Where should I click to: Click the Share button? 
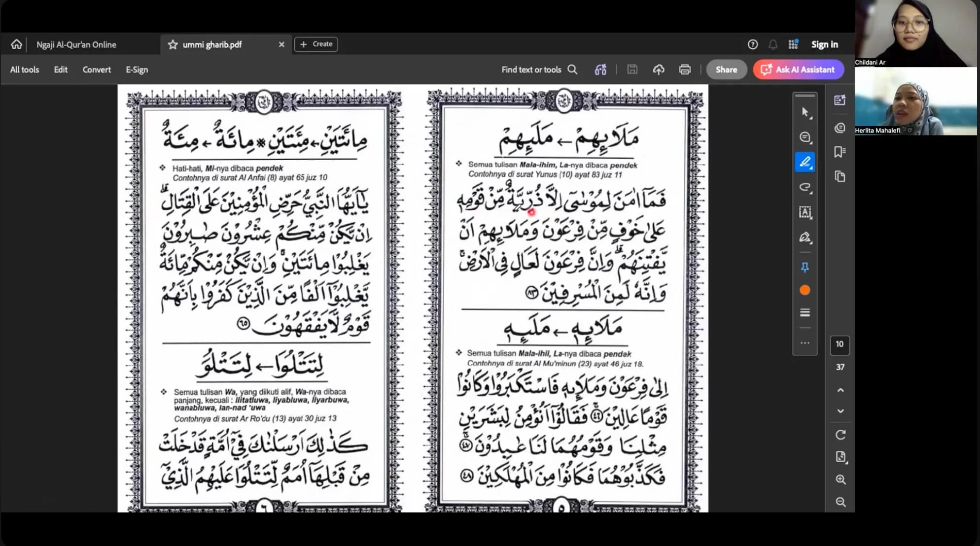(x=726, y=69)
